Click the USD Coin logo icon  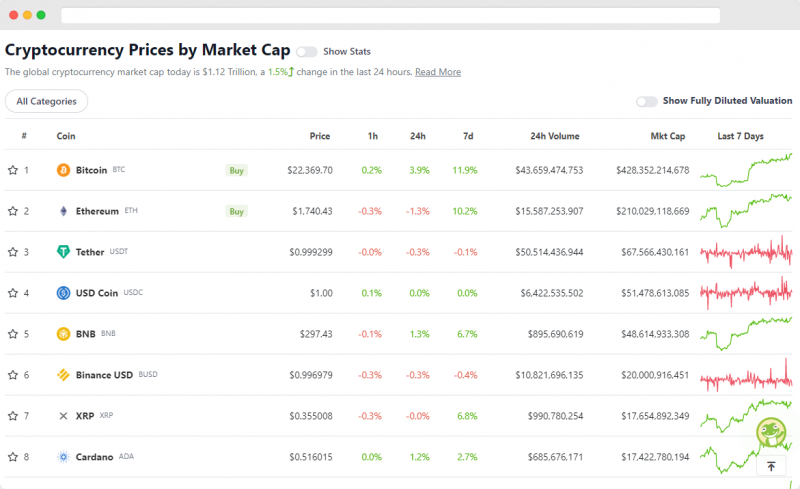click(63, 293)
